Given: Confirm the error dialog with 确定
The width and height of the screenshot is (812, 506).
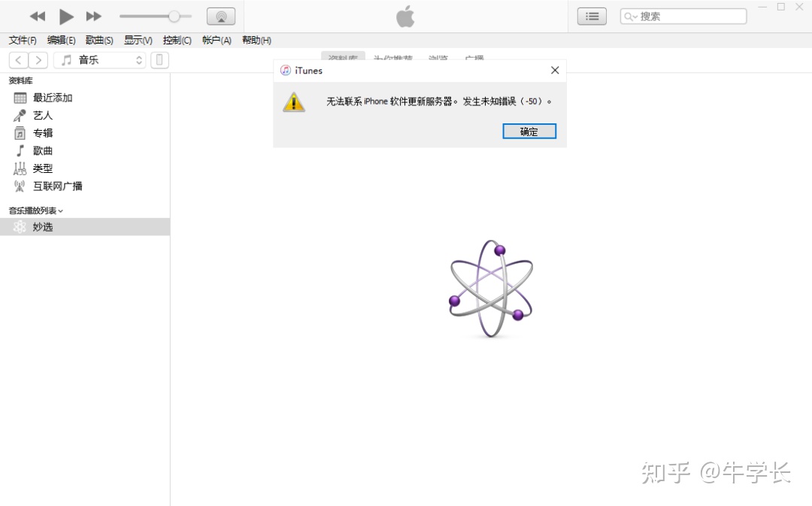Looking at the screenshot, I should pos(529,131).
